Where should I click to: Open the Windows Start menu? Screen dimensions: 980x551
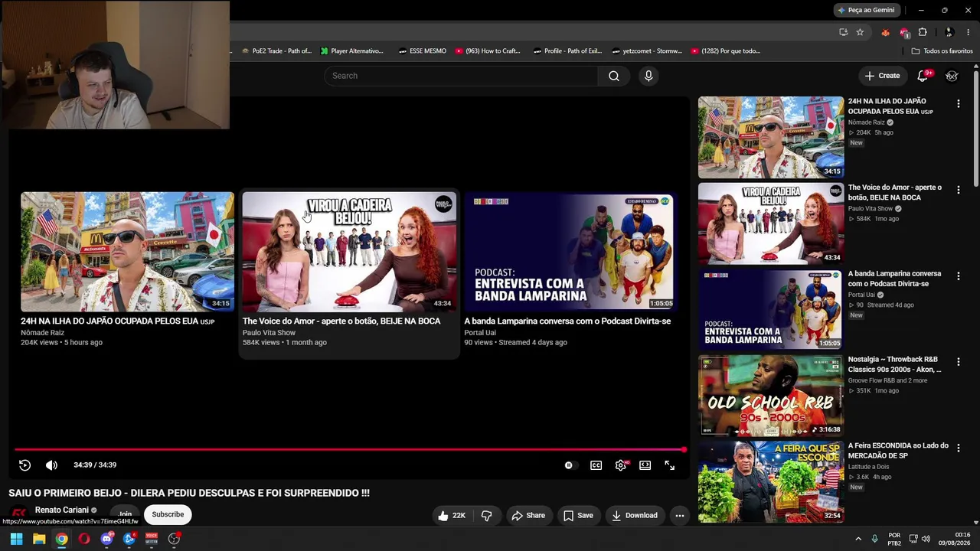[x=16, y=539]
